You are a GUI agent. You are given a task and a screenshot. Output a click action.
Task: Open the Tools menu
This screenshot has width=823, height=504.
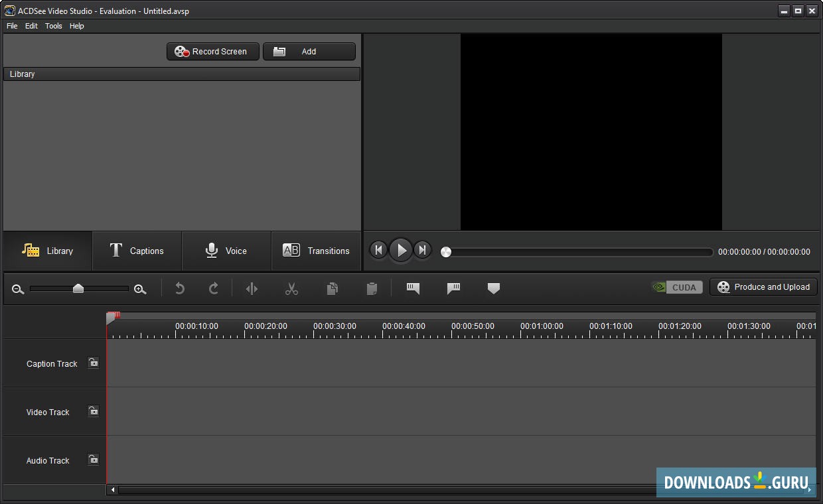(x=53, y=26)
